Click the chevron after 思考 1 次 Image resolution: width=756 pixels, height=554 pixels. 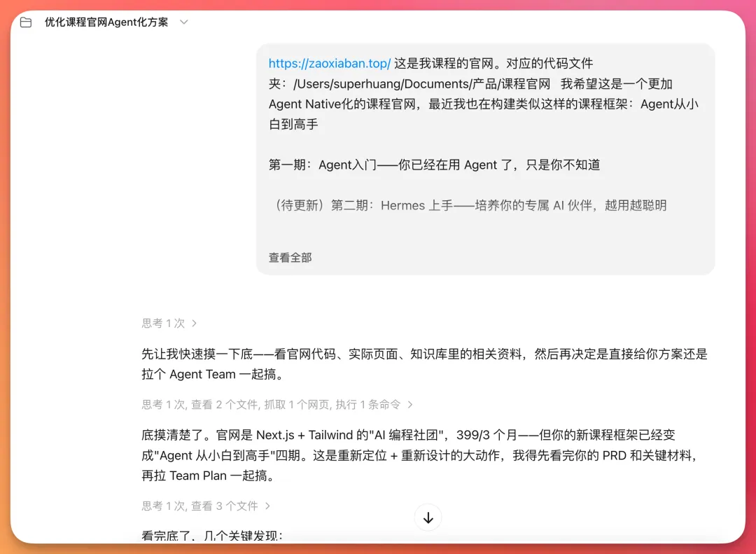pyautogui.click(x=195, y=324)
